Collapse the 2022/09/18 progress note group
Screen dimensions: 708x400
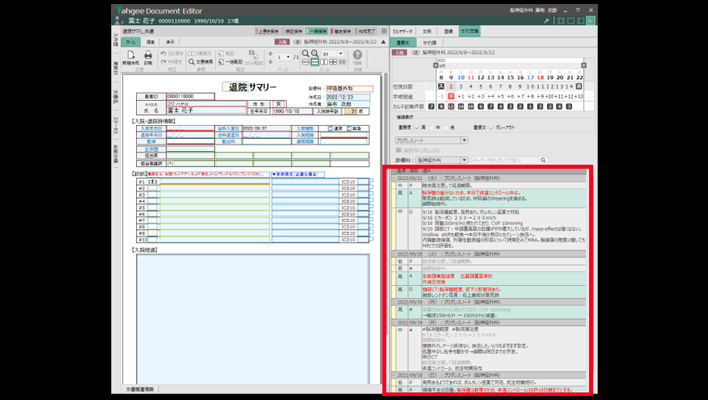pyautogui.click(x=394, y=375)
